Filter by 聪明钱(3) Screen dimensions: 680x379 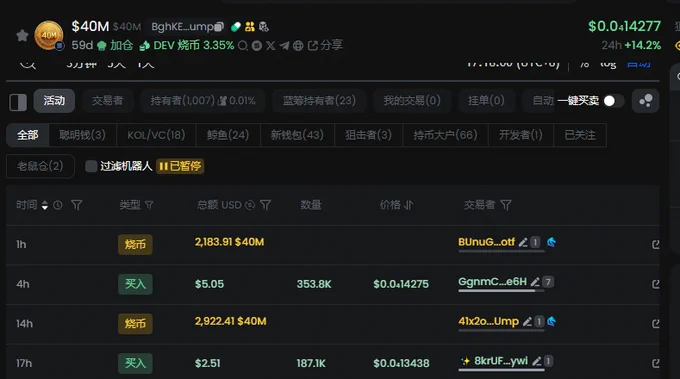point(82,135)
